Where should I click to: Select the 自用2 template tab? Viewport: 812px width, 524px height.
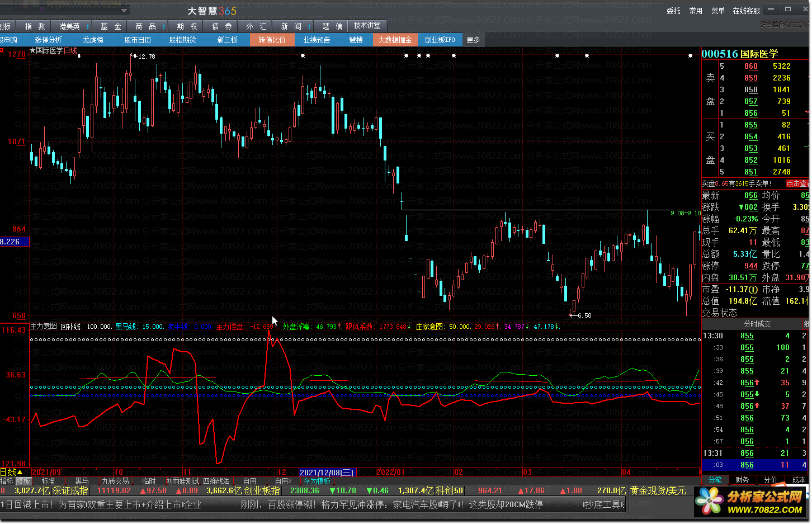(x=283, y=481)
